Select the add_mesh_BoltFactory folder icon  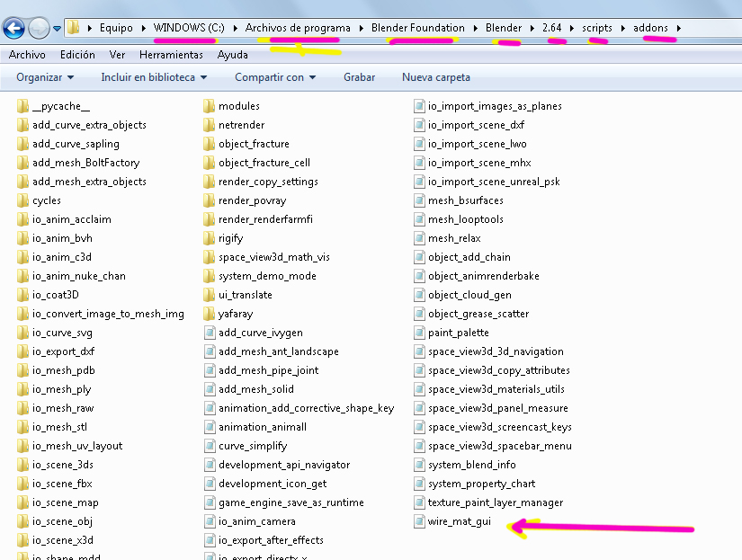22,163
